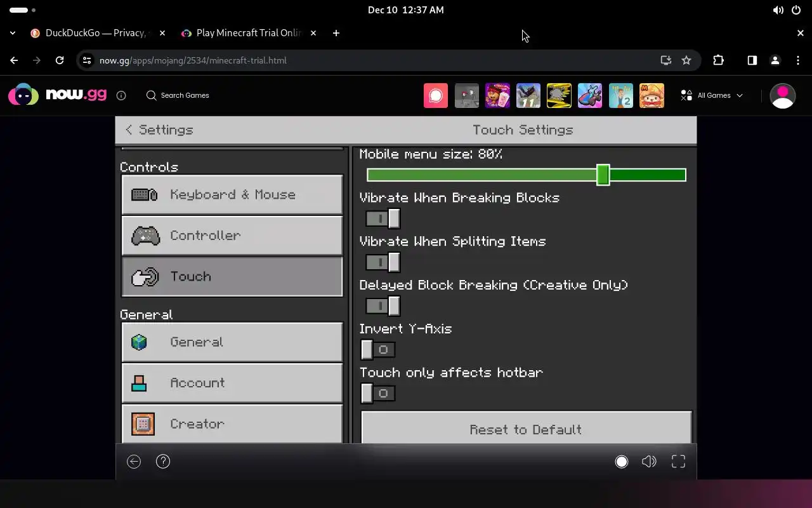Enable Invert Y-Axis toggle
This screenshot has width=812, height=508.
pyautogui.click(x=378, y=350)
